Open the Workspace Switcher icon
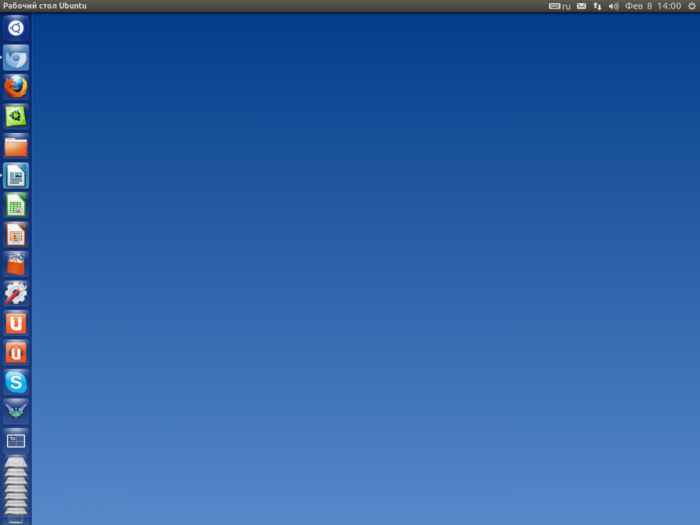This screenshot has height=525, width=700. (16, 441)
